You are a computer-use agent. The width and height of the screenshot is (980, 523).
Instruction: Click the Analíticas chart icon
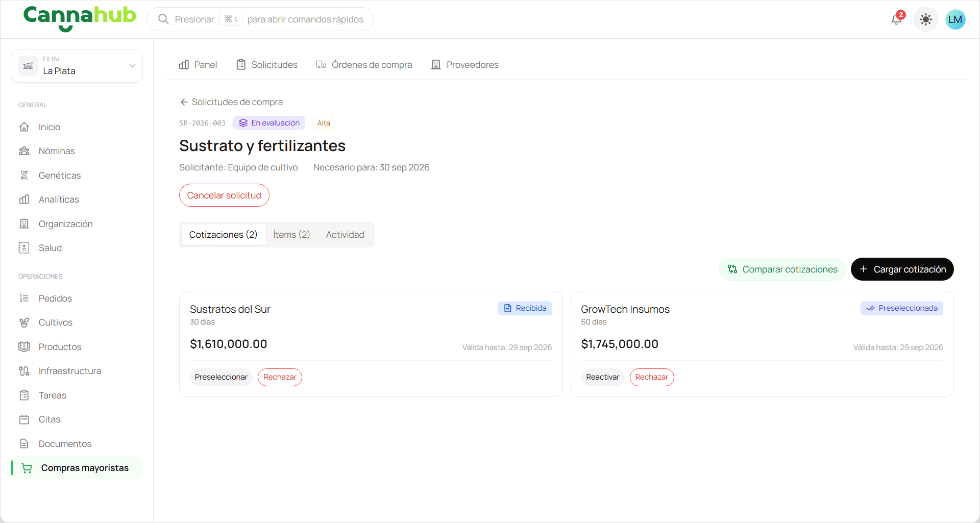pos(24,200)
